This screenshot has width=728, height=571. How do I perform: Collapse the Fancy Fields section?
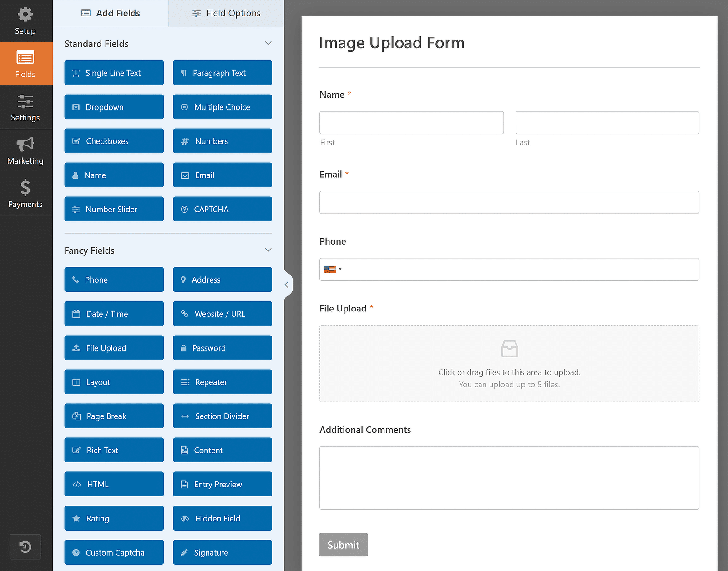268,250
